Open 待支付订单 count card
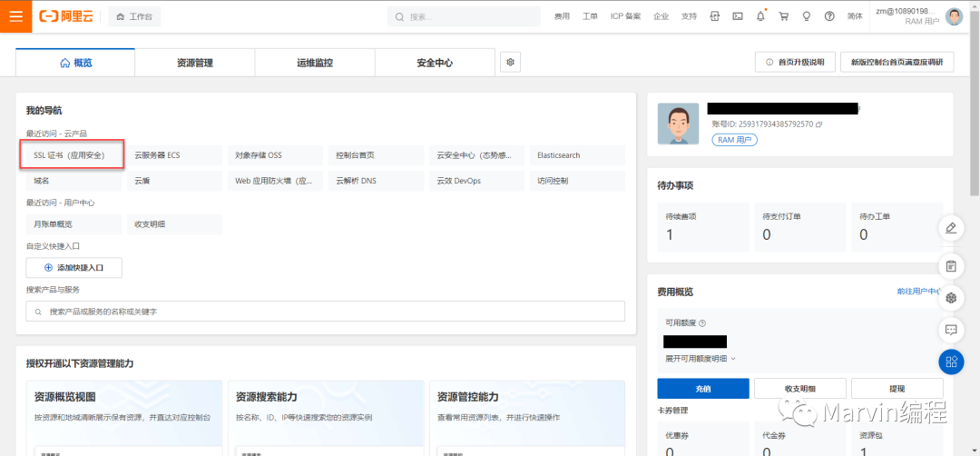Image resolution: width=980 pixels, height=456 pixels. point(799,227)
